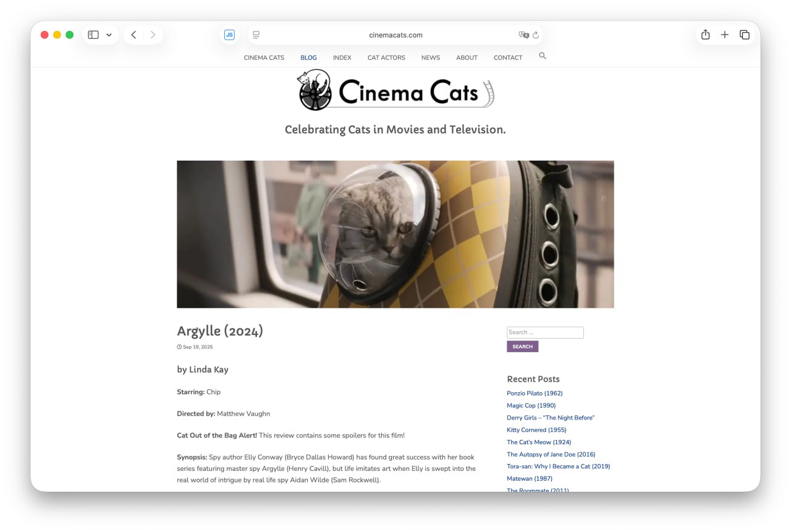This screenshot has height=532, width=791.
Task: Open the Reader view icon in address bar
Action: (256, 35)
